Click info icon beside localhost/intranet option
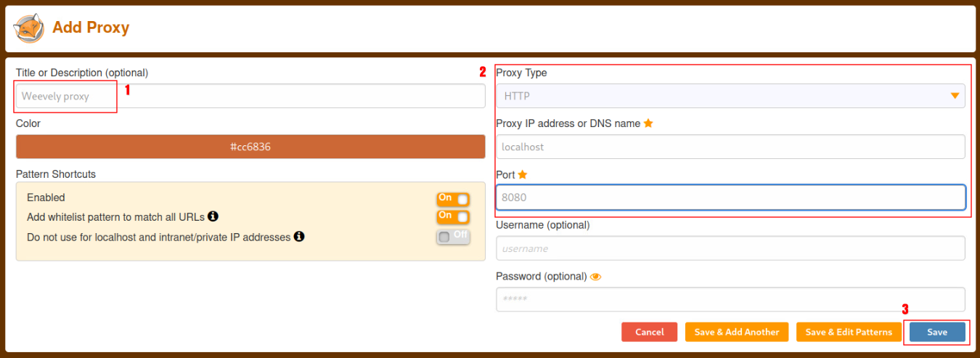 tap(299, 237)
